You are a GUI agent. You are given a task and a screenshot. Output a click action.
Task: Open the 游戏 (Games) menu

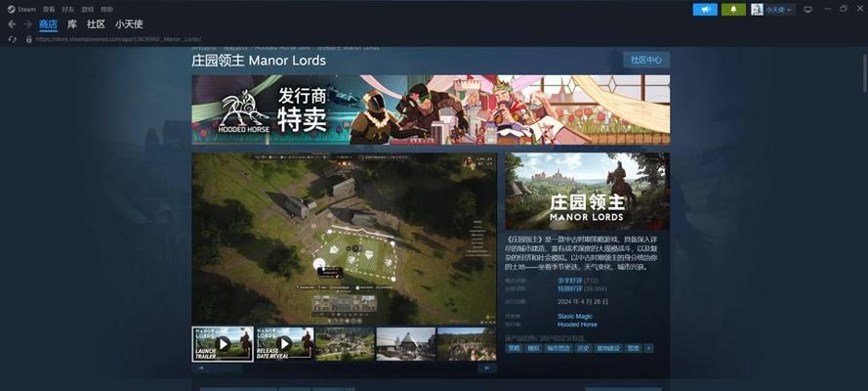tap(88, 10)
